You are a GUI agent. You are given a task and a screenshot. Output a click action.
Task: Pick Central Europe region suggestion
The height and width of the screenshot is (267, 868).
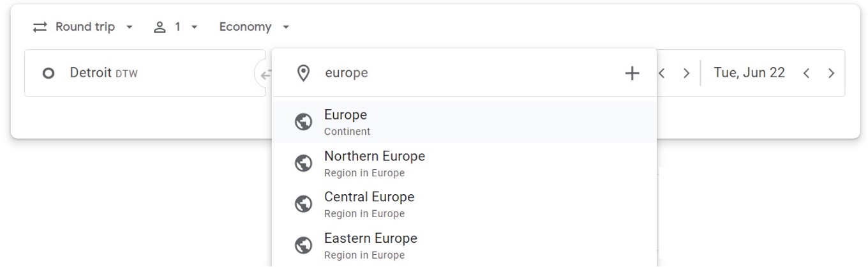464,204
